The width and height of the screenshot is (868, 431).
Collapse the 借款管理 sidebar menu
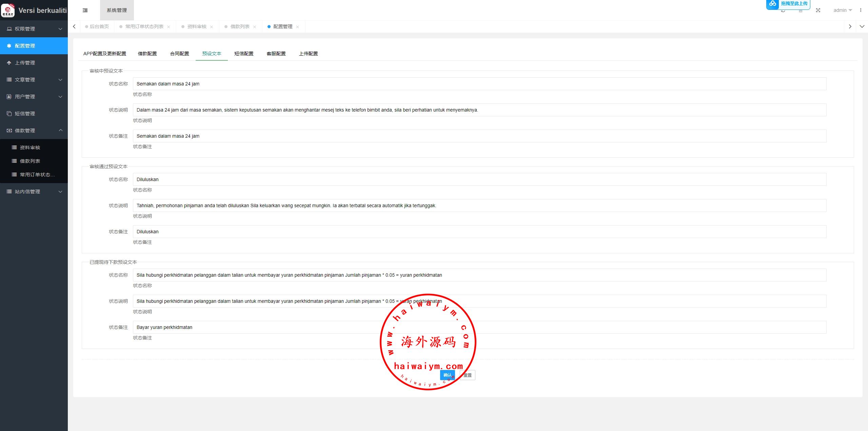coord(34,131)
